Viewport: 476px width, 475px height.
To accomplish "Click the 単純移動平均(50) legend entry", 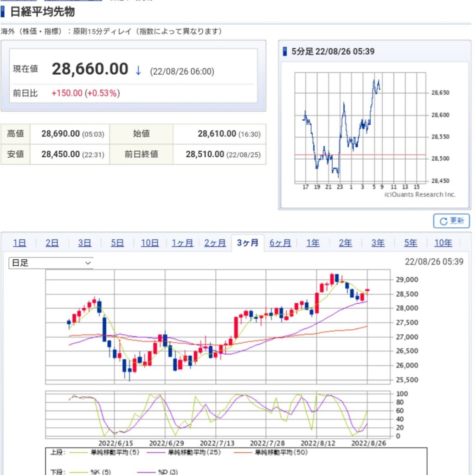I will point(270,452).
